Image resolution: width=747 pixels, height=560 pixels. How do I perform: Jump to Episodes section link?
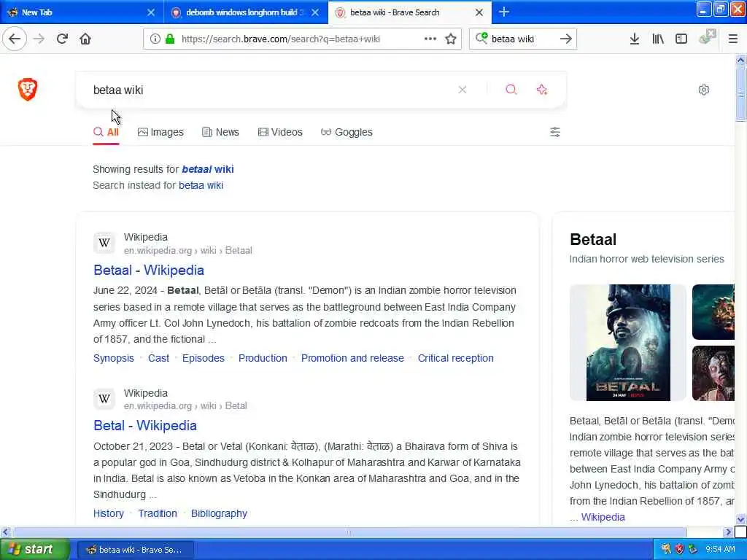click(x=203, y=358)
